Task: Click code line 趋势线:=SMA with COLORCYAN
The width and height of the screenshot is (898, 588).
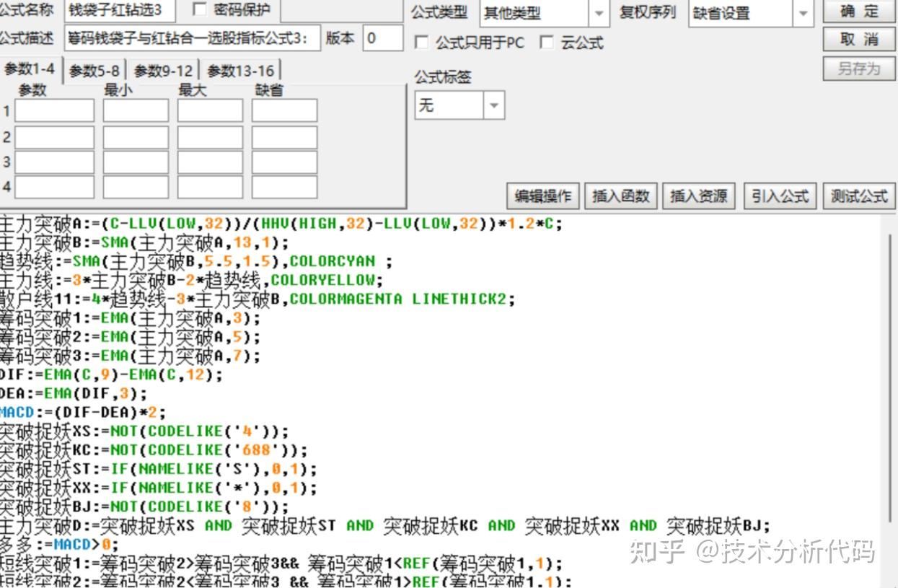Action: click(196, 261)
